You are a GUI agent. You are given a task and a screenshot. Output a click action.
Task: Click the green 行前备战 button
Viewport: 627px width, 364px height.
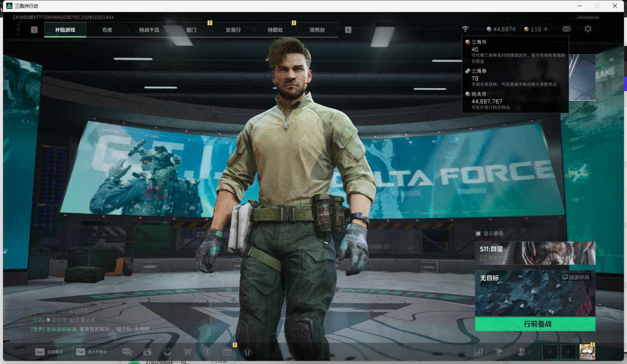535,324
